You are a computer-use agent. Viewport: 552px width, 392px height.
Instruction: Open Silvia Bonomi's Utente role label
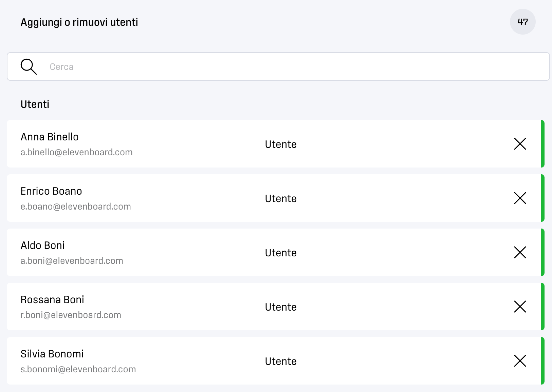(281, 361)
